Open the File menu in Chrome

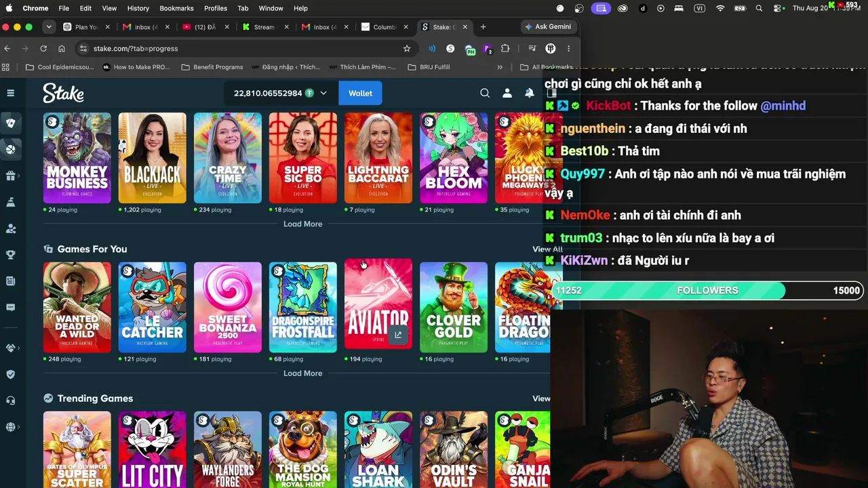tap(64, 8)
